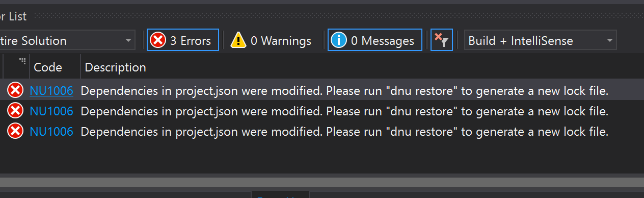
Task: Toggle the 0 Warnings filter button
Action: click(x=271, y=40)
